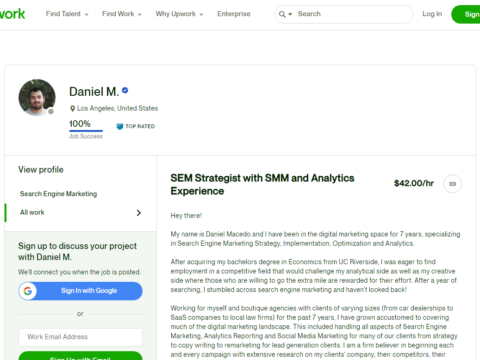Expand the Find Talent dropdown
Image resolution: width=480 pixels, height=360 pixels.
point(67,14)
